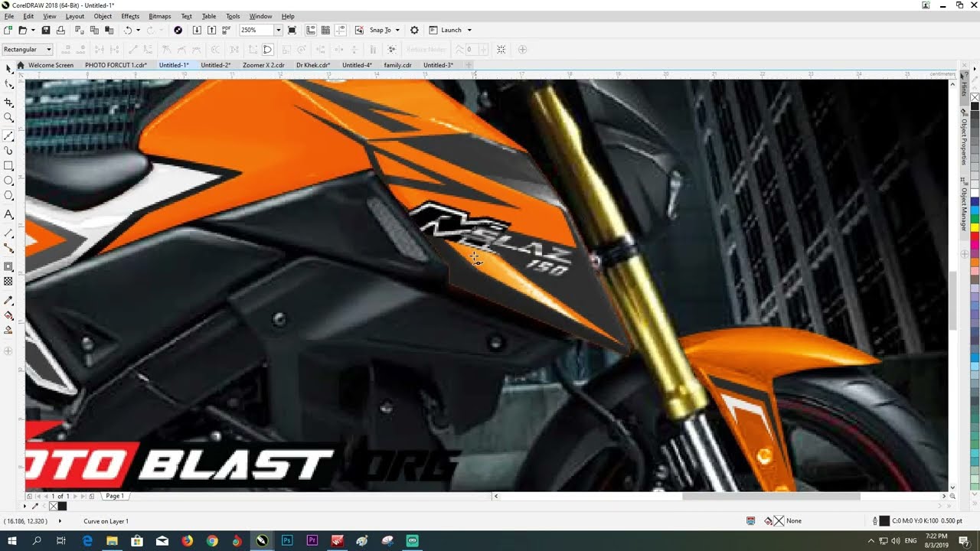Click the Quick customize plus in toolbox
The height and width of the screenshot is (551, 980).
coord(8,351)
